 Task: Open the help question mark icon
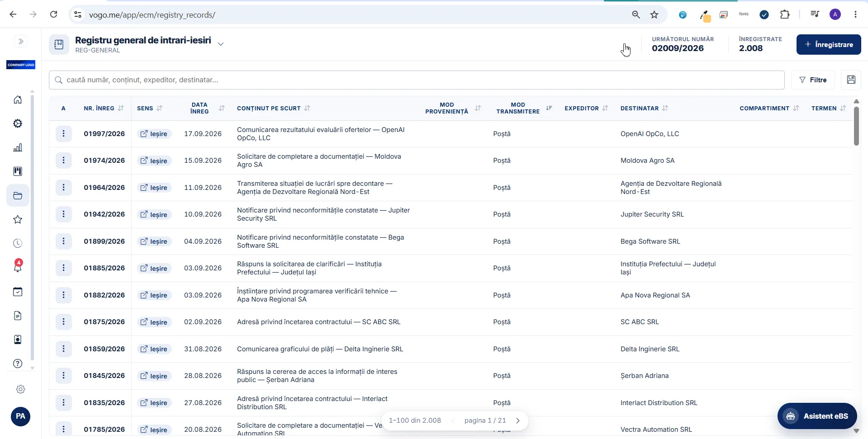pos(18,363)
